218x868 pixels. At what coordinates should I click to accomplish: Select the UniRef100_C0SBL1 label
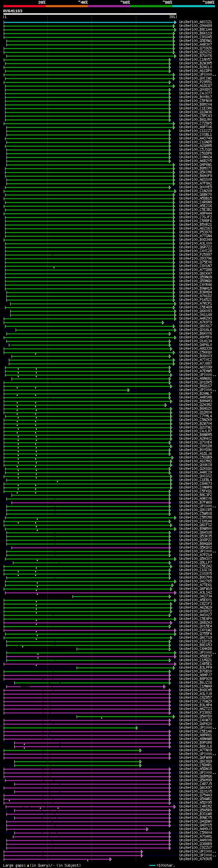coord(196,135)
